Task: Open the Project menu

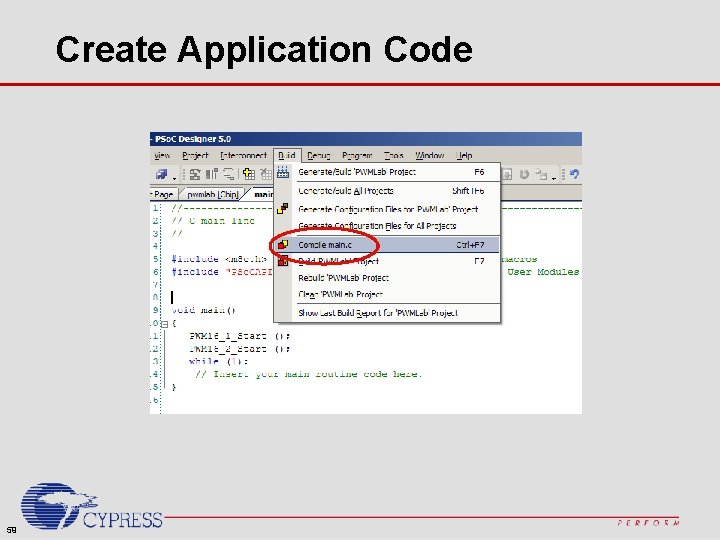Action: 195,155
